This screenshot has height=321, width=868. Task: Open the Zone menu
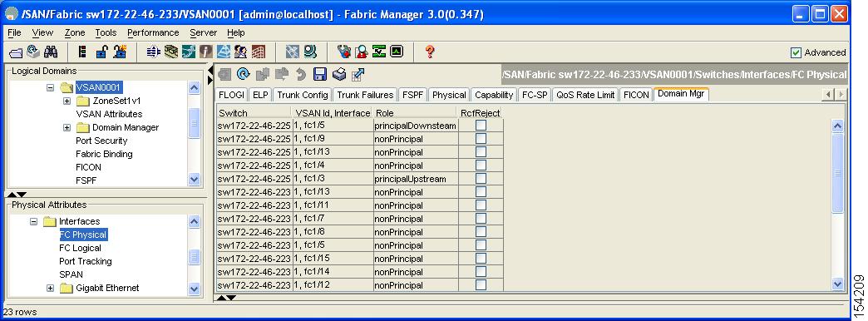pyautogui.click(x=75, y=32)
